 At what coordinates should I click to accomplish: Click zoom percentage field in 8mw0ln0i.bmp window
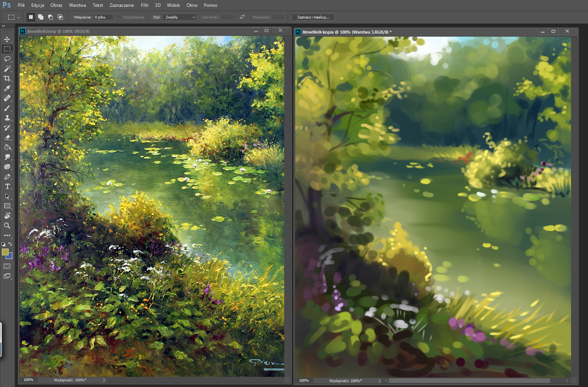coord(28,380)
